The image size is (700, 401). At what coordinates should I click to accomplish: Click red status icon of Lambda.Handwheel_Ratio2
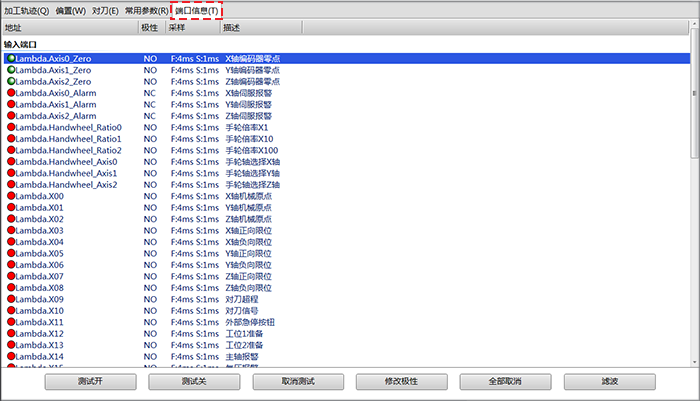click(11, 150)
